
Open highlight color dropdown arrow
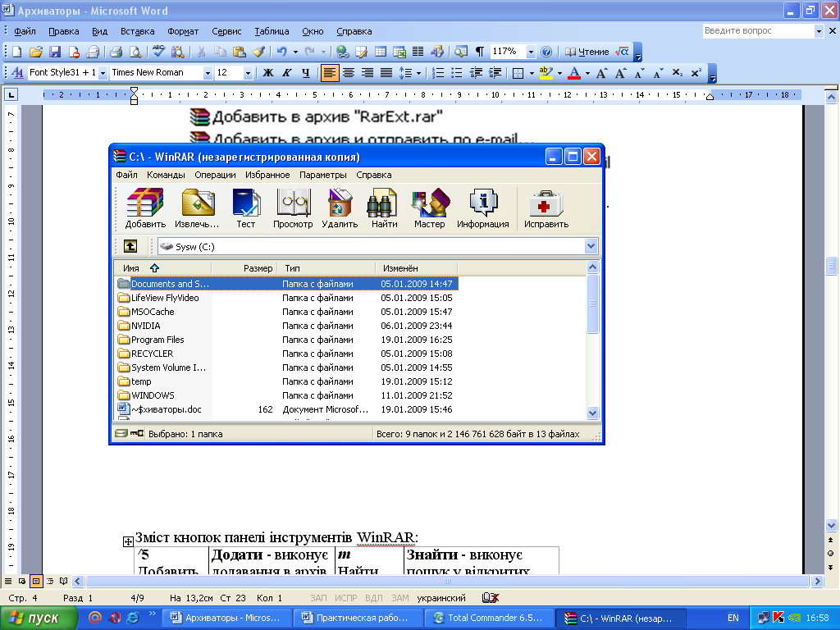pos(559,73)
